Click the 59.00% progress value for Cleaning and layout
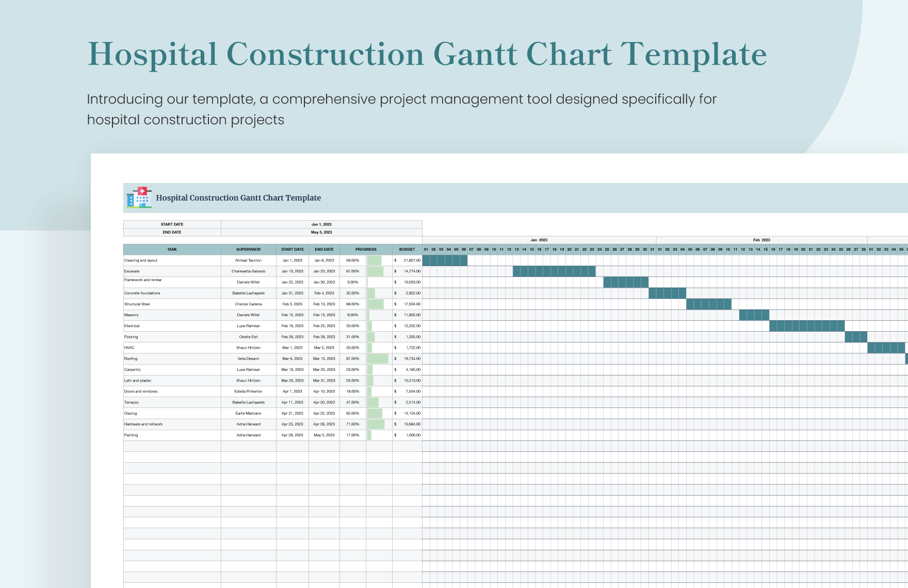908x588 pixels. point(353,260)
